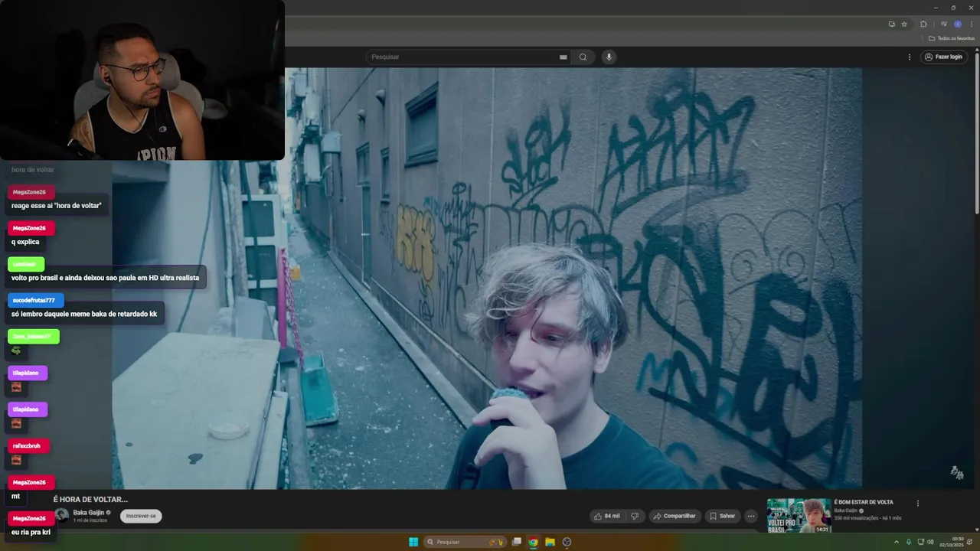Open OBS Studio from the taskbar
This screenshot has width=980, height=551.
coord(567,542)
